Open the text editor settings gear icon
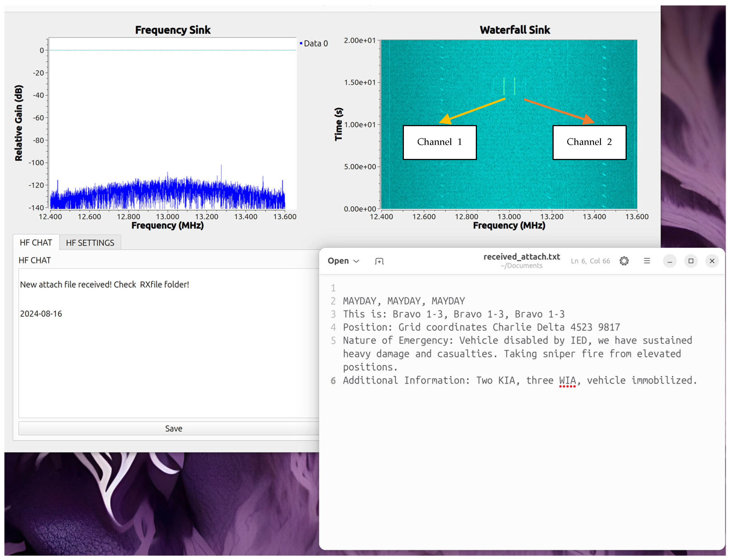The image size is (729, 560). [624, 261]
